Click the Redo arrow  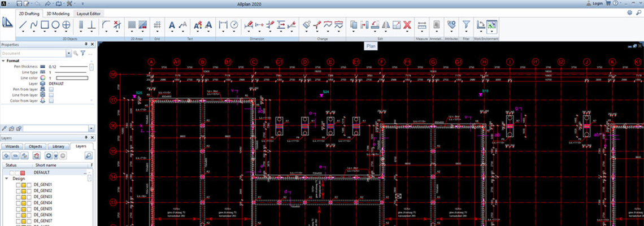pyautogui.click(x=49, y=3)
